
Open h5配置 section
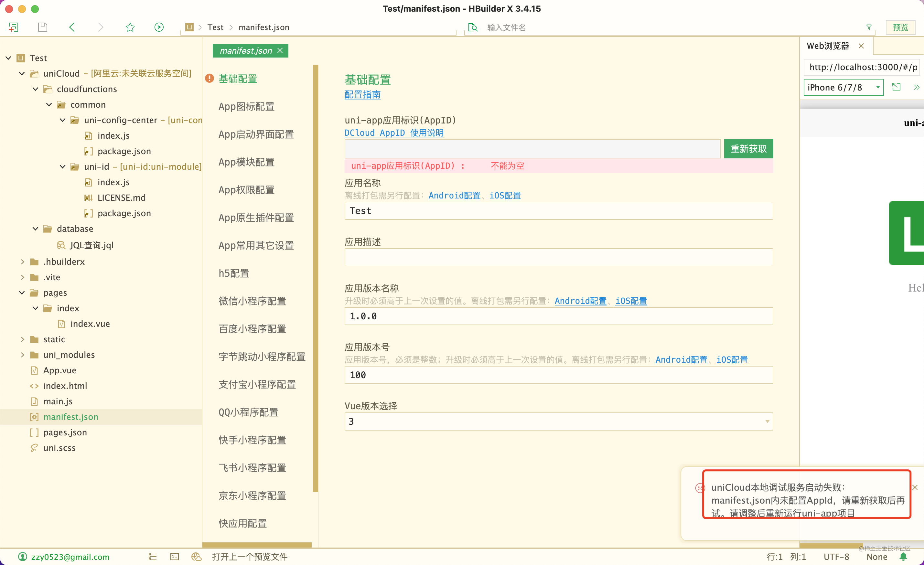[234, 273]
